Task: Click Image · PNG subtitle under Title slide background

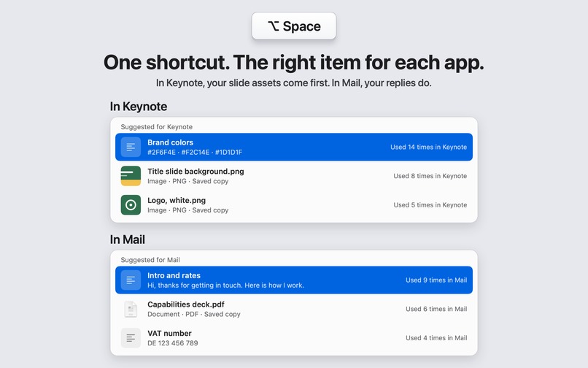Action: (x=187, y=181)
